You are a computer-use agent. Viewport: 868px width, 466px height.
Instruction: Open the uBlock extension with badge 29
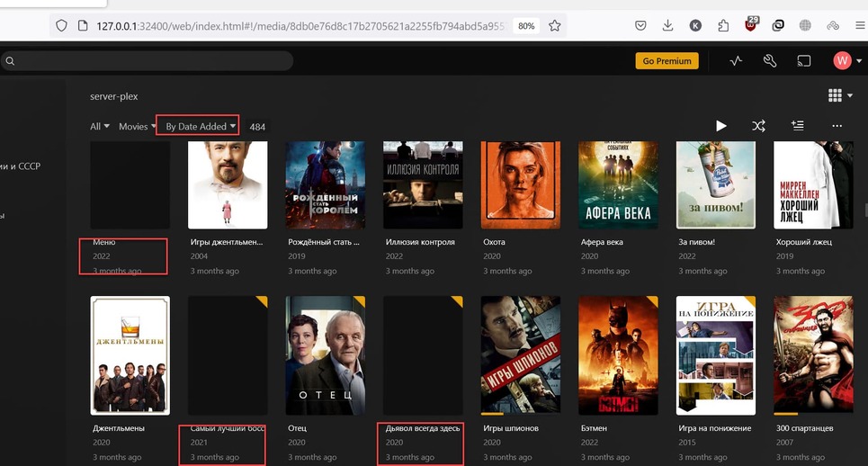point(751,24)
